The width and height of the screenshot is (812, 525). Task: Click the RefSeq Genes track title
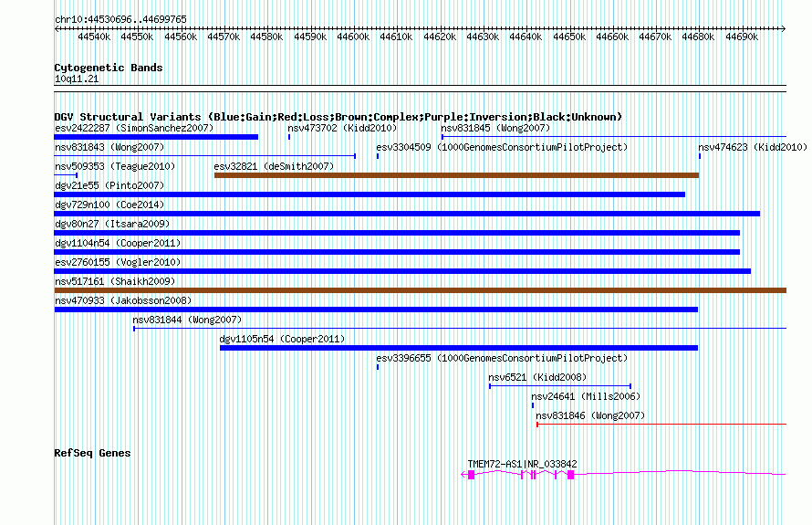click(92, 453)
